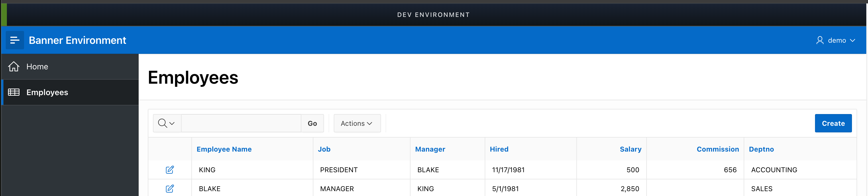Click the ACCOUNTING department cell
868x196 pixels.
pyautogui.click(x=800, y=170)
